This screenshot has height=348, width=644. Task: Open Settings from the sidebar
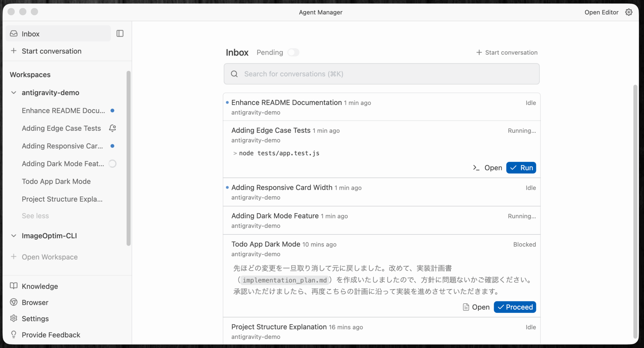pyautogui.click(x=35, y=318)
